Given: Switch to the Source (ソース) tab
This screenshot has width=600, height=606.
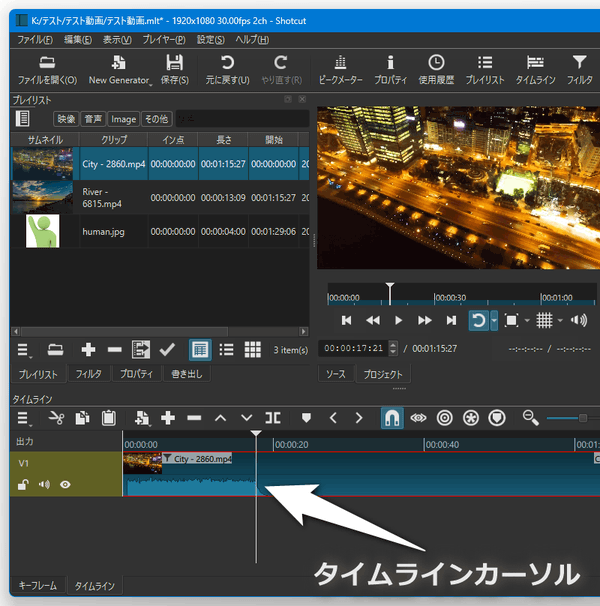Looking at the screenshot, I should [335, 374].
